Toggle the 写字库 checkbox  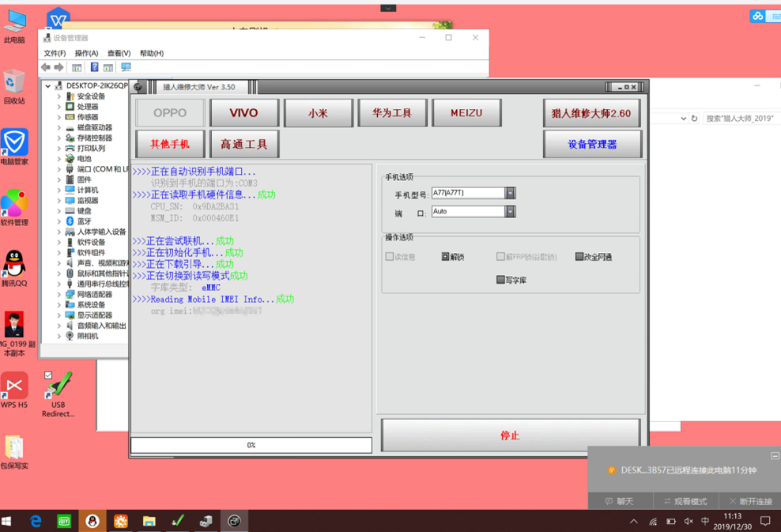click(500, 280)
